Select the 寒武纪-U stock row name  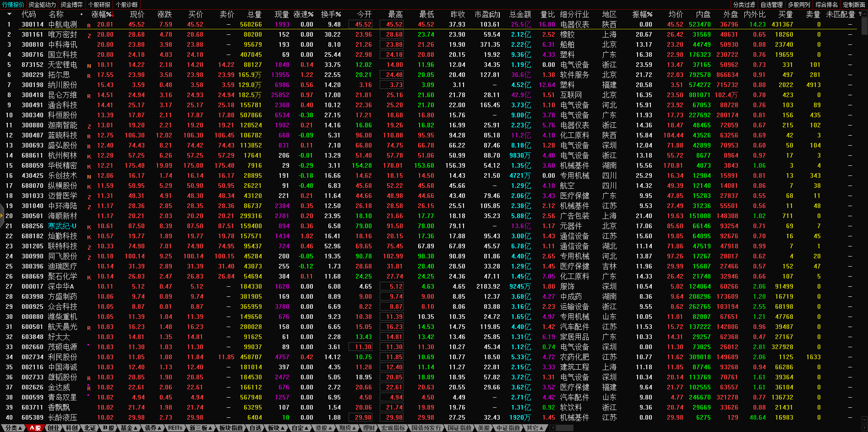62,226
